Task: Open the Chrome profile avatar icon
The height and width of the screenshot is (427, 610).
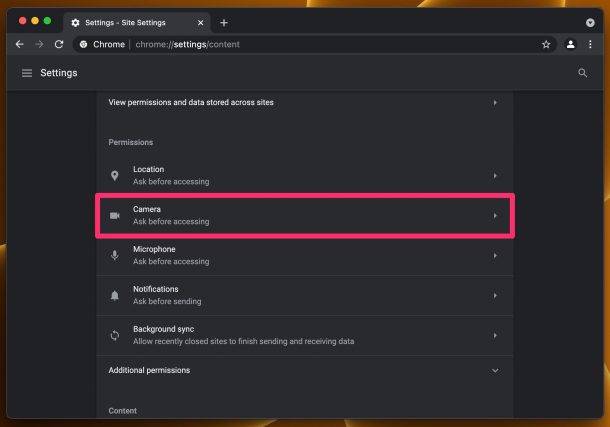Action: (x=570, y=44)
